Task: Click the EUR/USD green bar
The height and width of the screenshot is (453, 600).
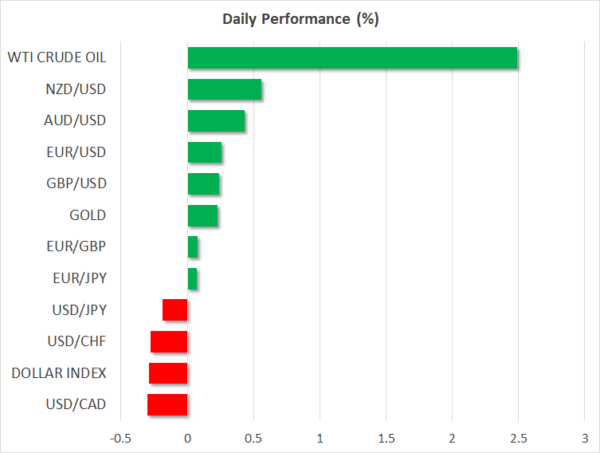Action: [205, 153]
